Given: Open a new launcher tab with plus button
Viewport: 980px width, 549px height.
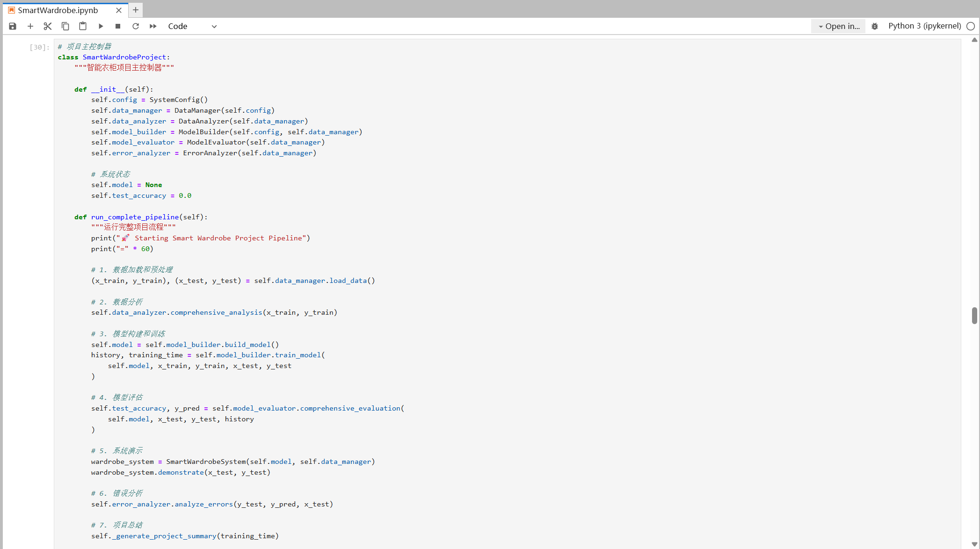Looking at the screenshot, I should coord(136,10).
